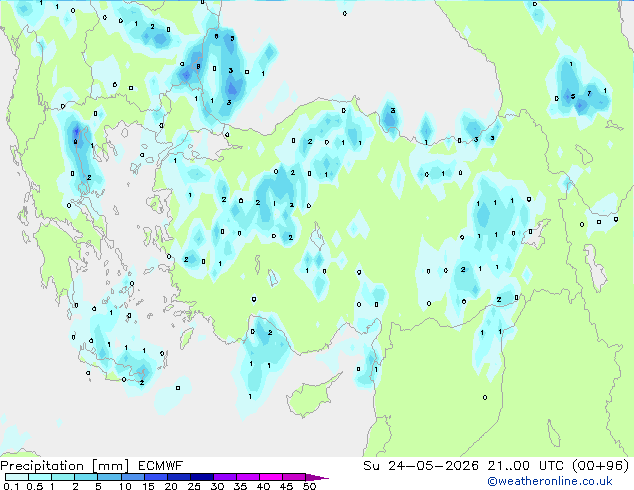Pick the 15–20 mm legend color box
The width and height of the screenshot is (634, 490).
coord(156,477)
